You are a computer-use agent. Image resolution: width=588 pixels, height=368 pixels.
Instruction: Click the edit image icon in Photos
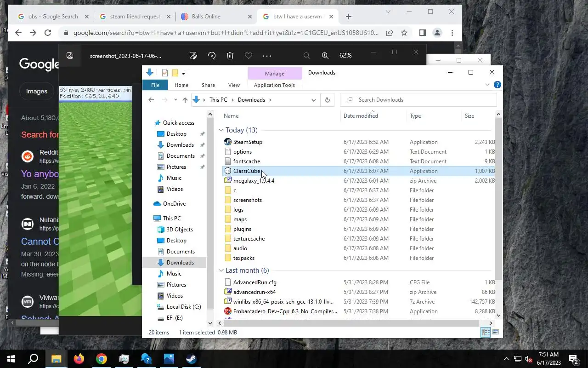193,56
